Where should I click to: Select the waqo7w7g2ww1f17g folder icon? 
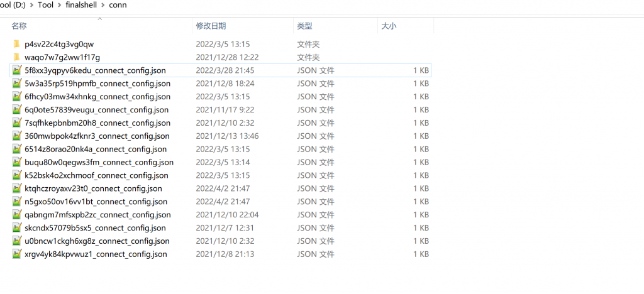16,57
